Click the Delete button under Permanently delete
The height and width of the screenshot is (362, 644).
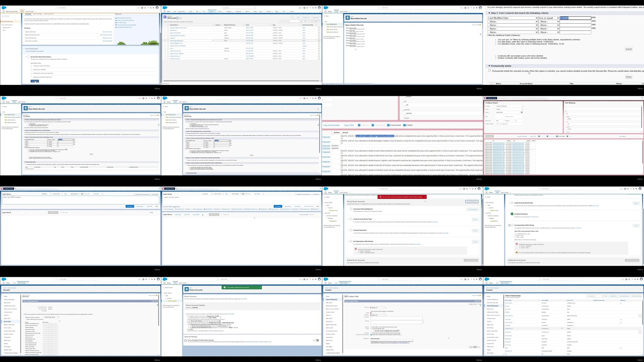(629, 77)
